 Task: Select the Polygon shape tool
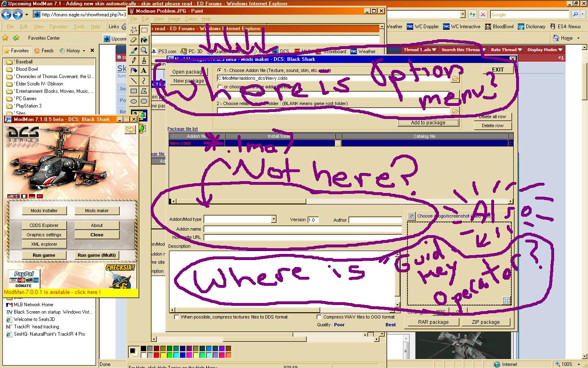pos(144,91)
